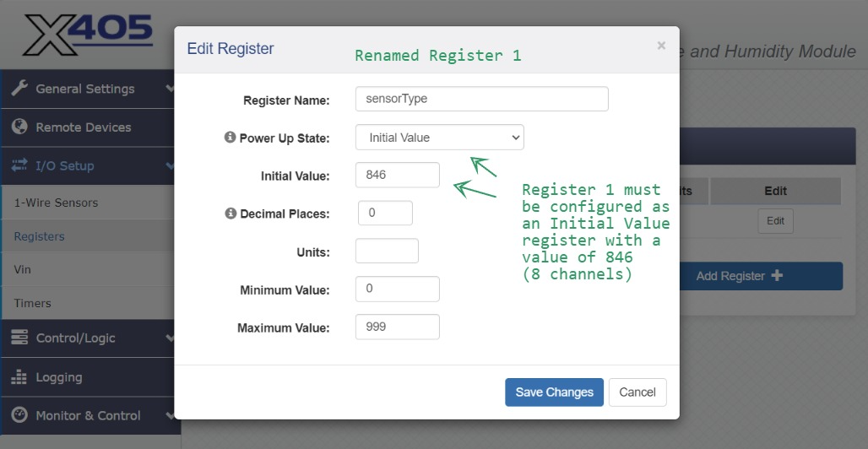Click the Maximum Value field showing 999
The width and height of the screenshot is (868, 449).
point(398,327)
